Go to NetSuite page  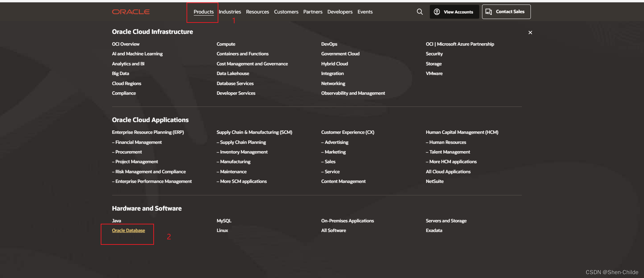(x=435, y=181)
